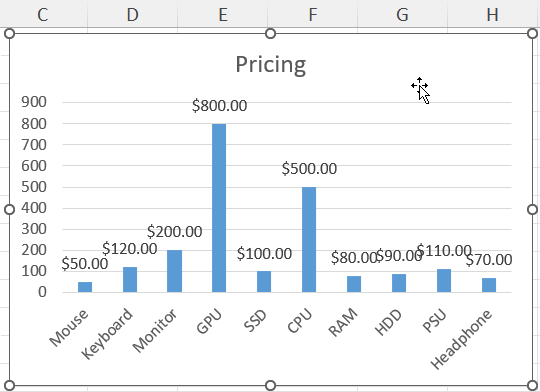Select column G header
This screenshot has height=392, width=540.
click(x=403, y=15)
